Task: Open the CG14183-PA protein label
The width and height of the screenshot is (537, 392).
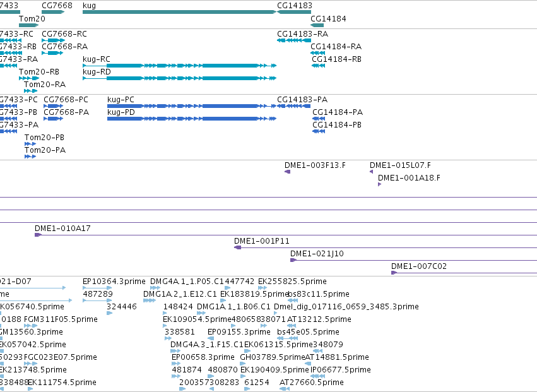Action: (302, 99)
